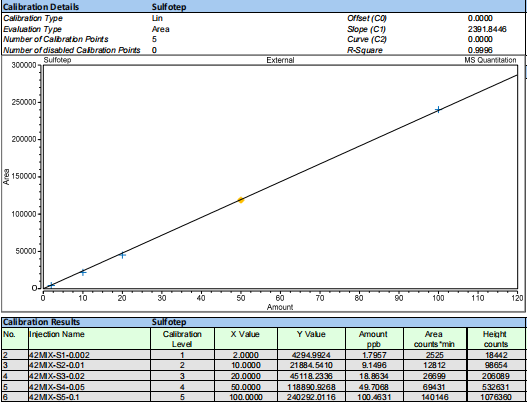Select injection 42MIX-S2-0.01 row
The width and height of the screenshot is (528, 403).
pos(263,365)
